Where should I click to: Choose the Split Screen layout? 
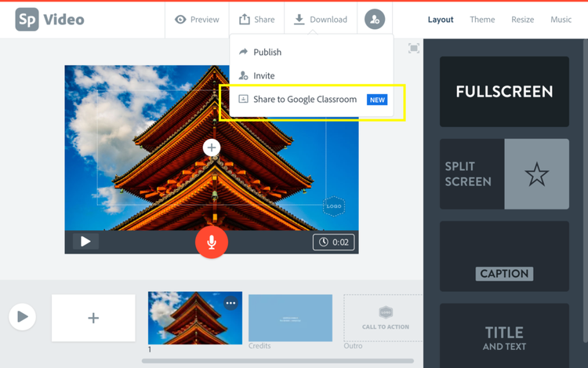pyautogui.click(x=504, y=174)
